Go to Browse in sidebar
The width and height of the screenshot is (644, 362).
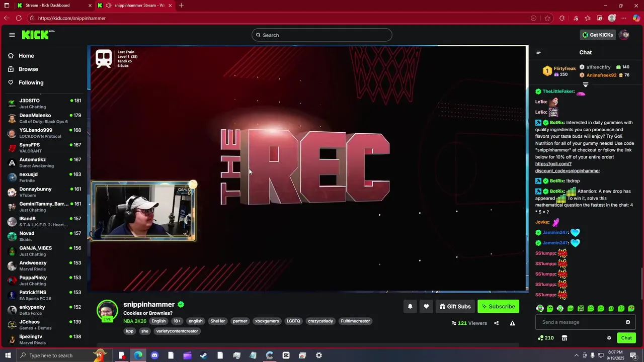coord(23,69)
